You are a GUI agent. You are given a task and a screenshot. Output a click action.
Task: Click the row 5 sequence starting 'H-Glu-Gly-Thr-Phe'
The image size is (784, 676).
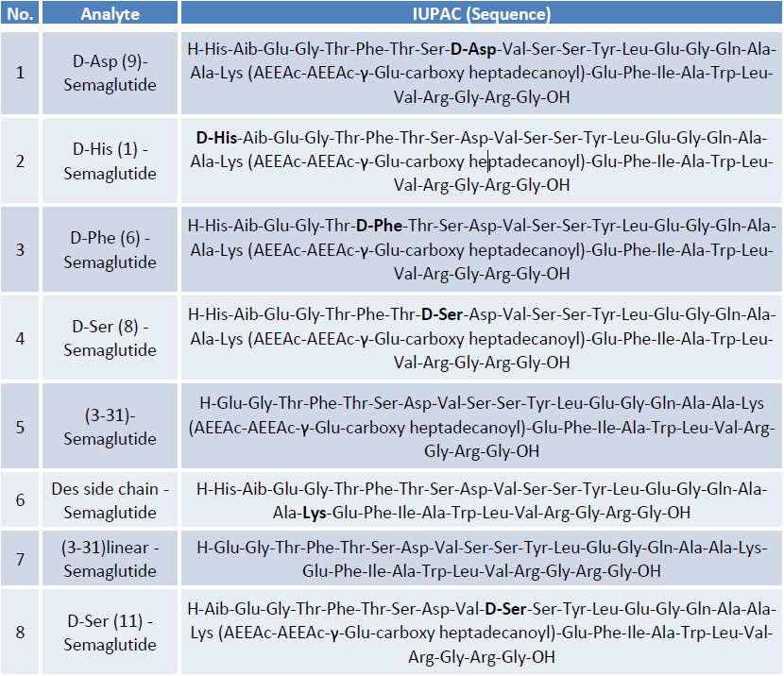[482, 427]
